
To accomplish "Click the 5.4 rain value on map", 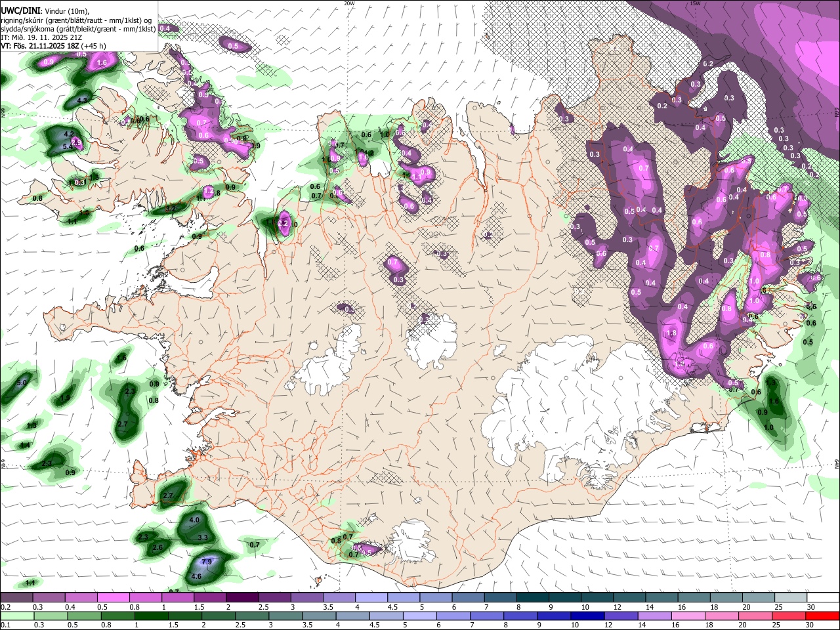I will pyautogui.click(x=68, y=147).
